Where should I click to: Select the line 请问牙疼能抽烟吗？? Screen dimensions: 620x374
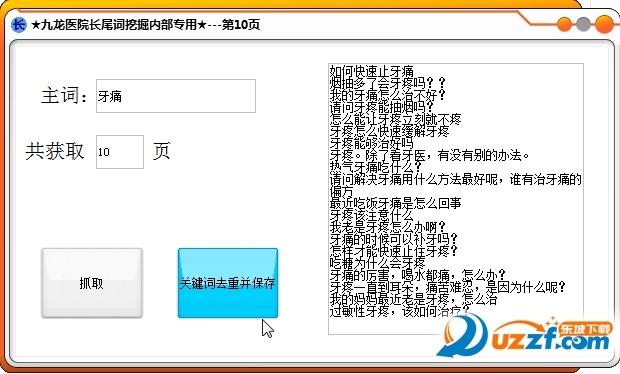pos(382,107)
